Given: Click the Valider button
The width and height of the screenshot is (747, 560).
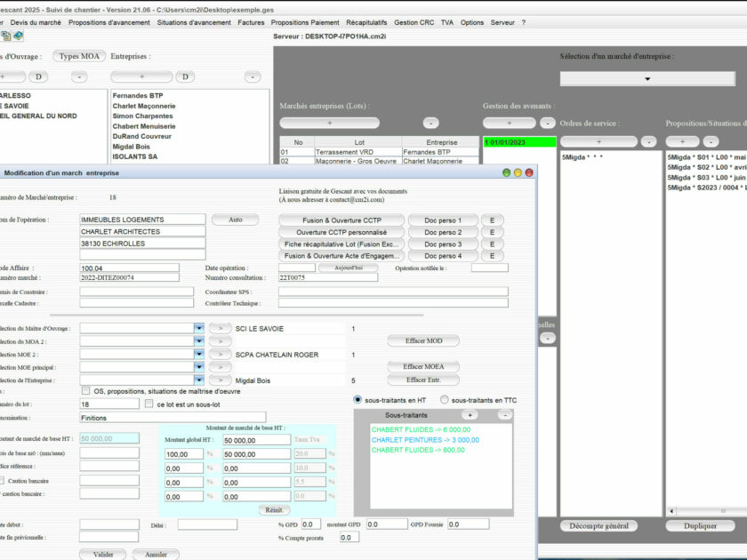Looking at the screenshot, I should tap(103, 555).
